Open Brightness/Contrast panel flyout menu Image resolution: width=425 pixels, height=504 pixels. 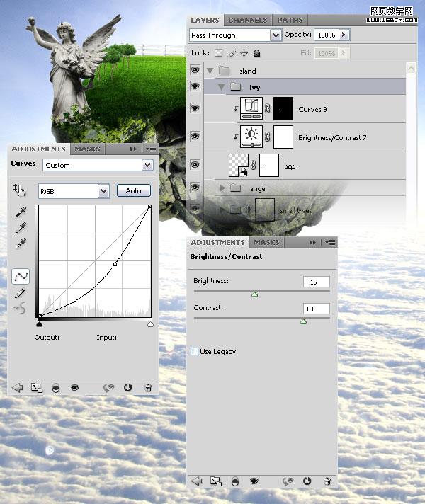(330, 242)
